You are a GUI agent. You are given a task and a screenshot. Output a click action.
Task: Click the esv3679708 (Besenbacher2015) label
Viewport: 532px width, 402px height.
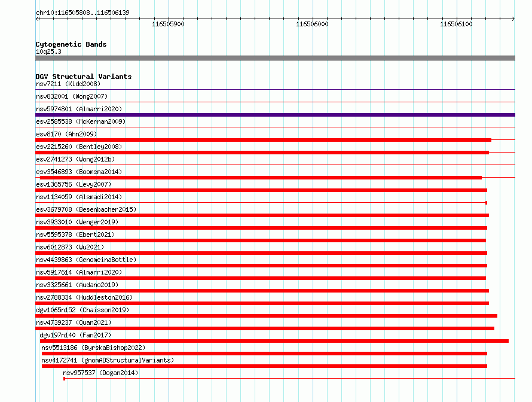[86, 209]
